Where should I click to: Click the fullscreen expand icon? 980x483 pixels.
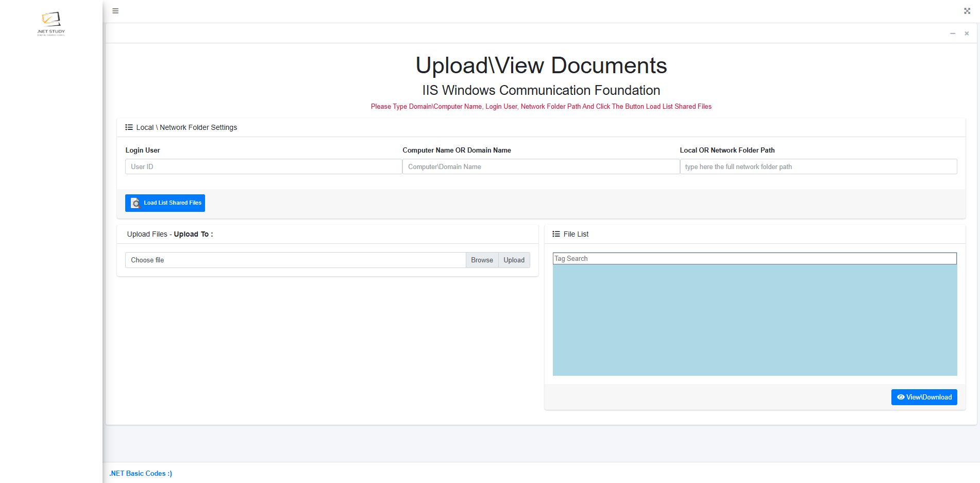click(x=967, y=11)
